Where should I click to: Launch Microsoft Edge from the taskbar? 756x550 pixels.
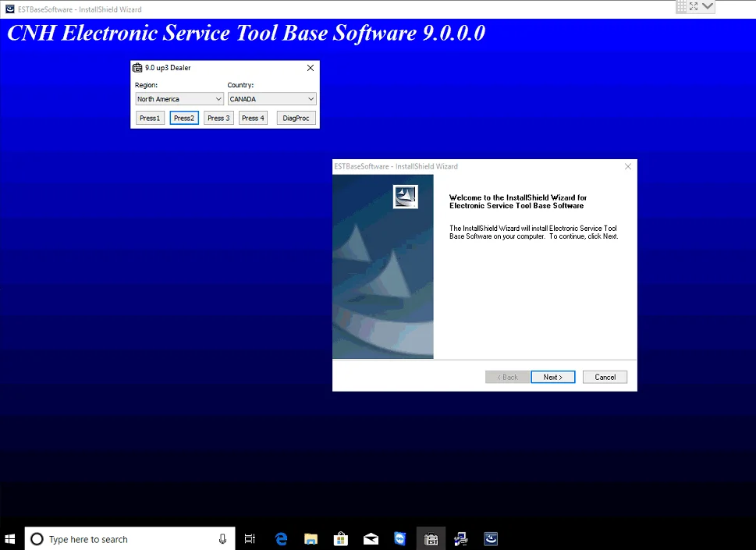pyautogui.click(x=281, y=539)
